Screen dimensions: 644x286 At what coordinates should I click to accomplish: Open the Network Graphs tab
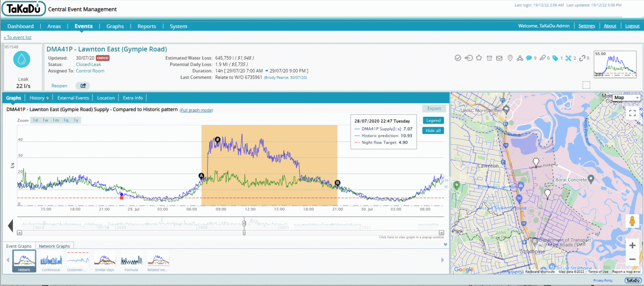pyautogui.click(x=55, y=246)
